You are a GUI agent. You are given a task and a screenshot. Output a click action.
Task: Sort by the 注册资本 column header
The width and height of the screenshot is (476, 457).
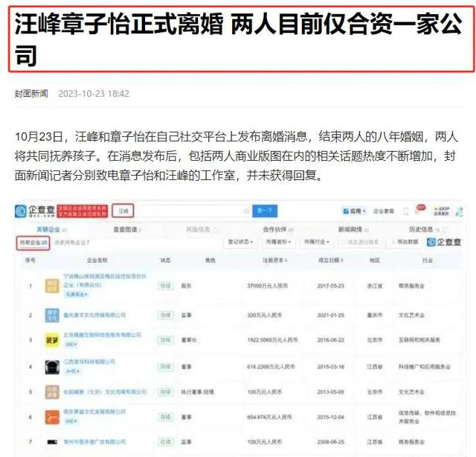pos(274,260)
